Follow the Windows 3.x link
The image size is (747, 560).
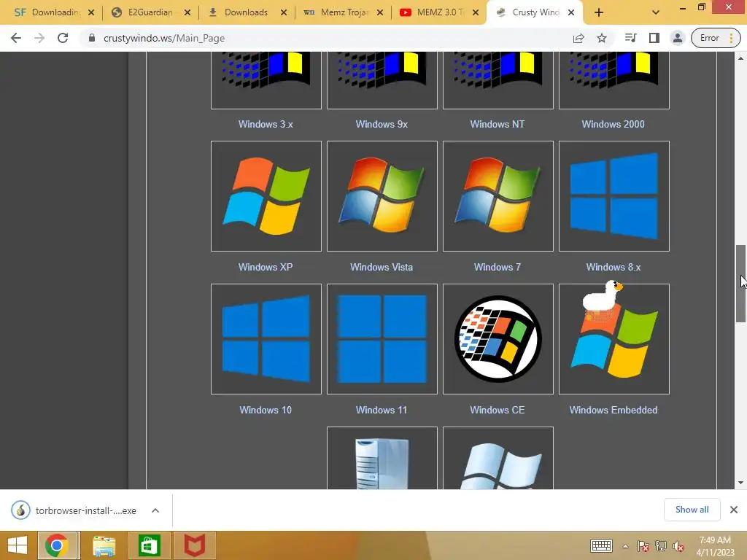266,124
